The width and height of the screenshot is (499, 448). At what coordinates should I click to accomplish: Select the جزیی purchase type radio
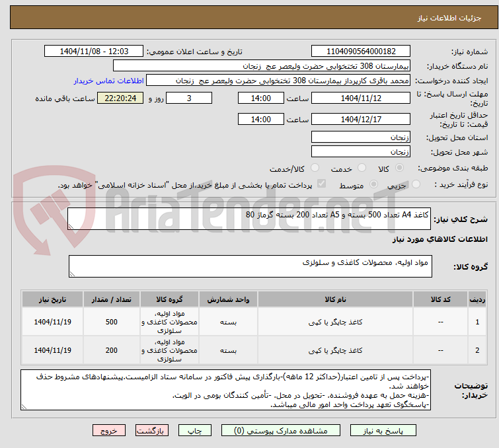(416, 184)
